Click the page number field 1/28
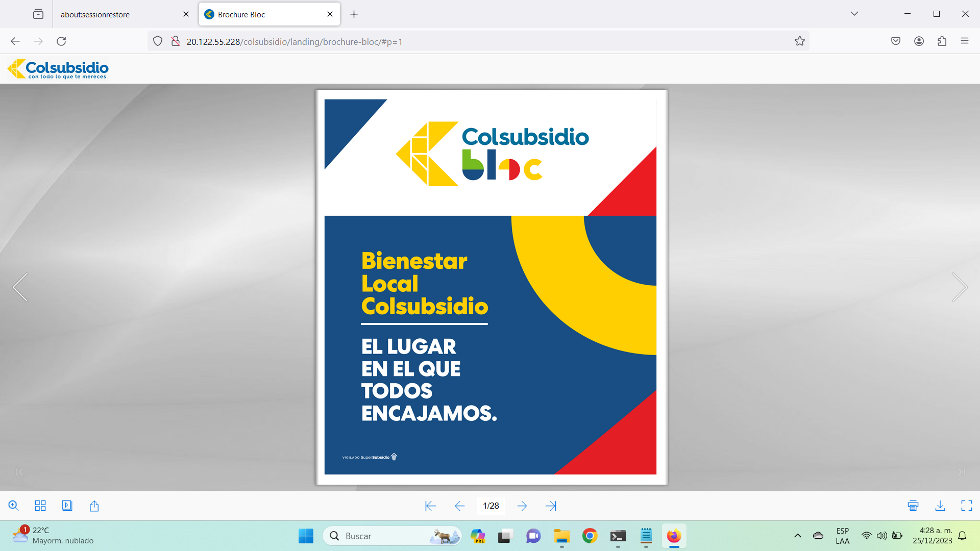 coord(491,506)
